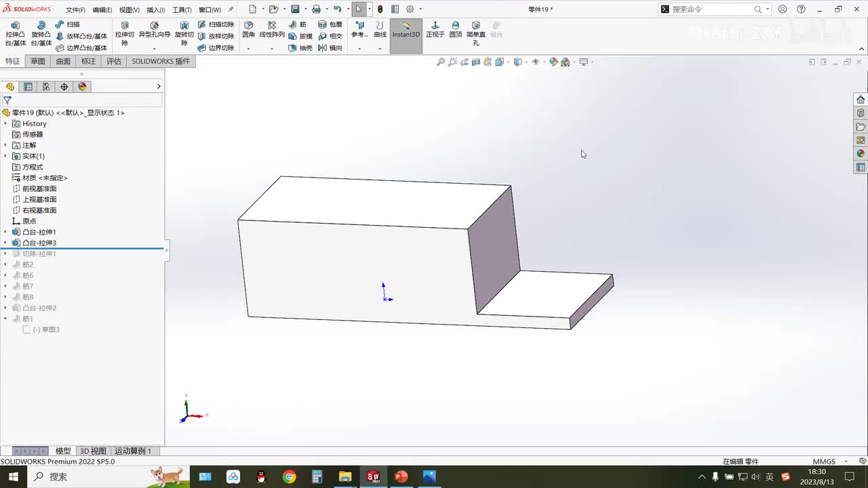Choose 边界凸台/基体 boundary boss tool
The image size is (868, 488).
(81, 48)
